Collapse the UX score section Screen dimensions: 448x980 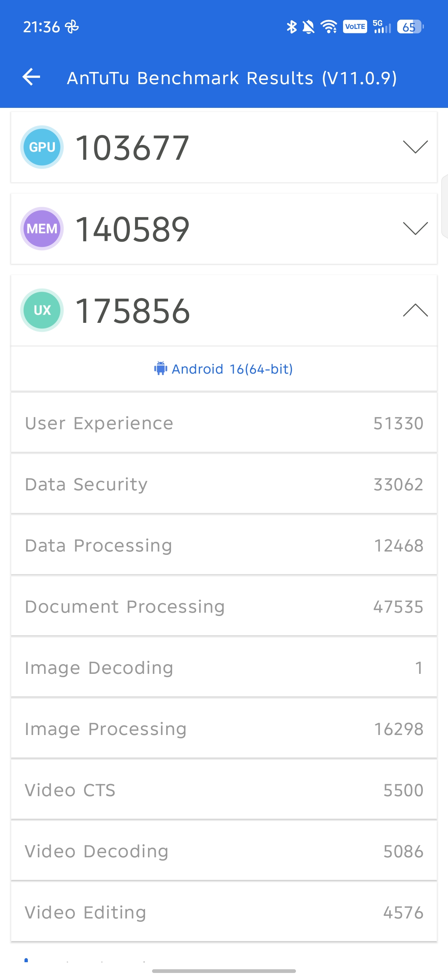pyautogui.click(x=415, y=311)
